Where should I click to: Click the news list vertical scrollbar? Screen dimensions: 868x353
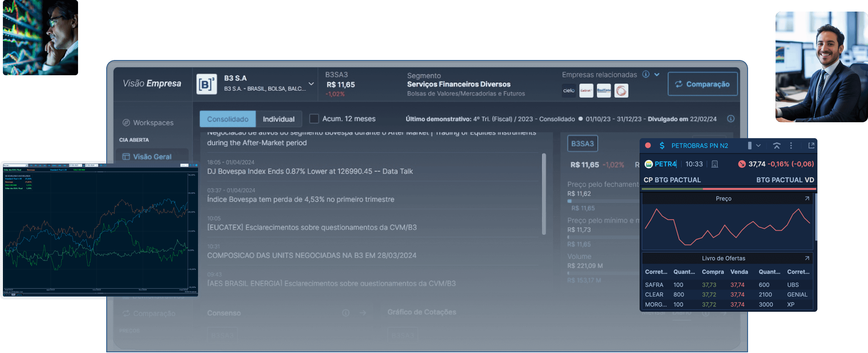544,194
